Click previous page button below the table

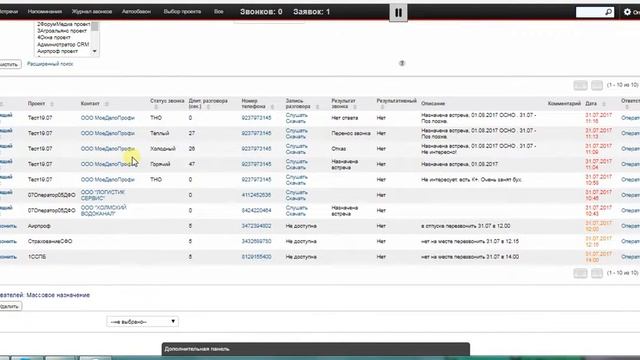[x=580, y=273]
